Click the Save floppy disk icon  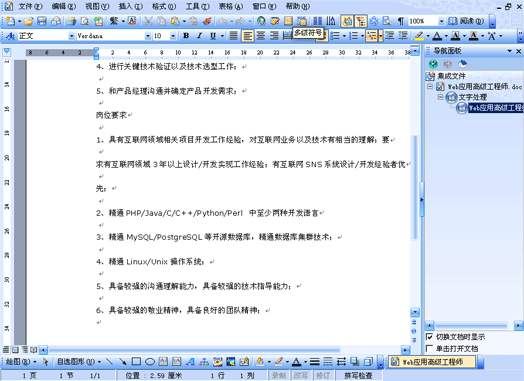[42, 21]
